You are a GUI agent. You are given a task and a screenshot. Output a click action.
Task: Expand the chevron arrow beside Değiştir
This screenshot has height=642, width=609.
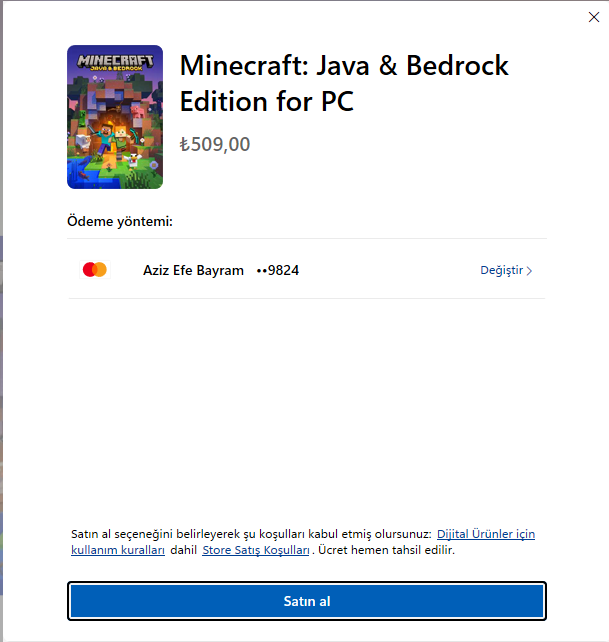pos(529,271)
